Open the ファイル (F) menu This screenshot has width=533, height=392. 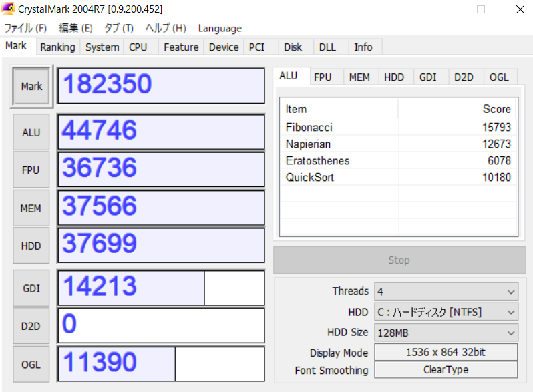(25, 28)
